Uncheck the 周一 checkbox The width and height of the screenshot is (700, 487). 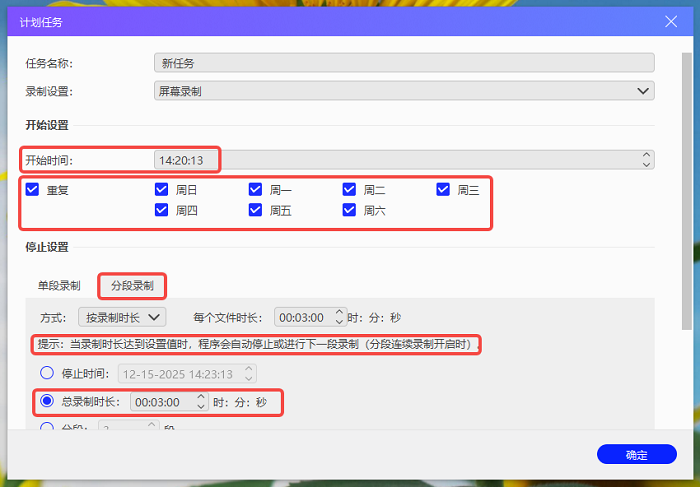click(x=256, y=189)
